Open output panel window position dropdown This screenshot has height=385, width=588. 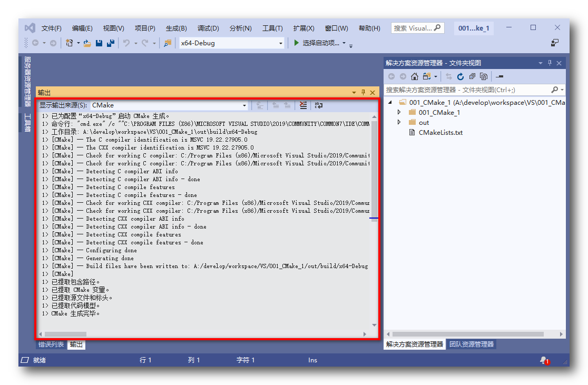pyautogui.click(x=354, y=92)
